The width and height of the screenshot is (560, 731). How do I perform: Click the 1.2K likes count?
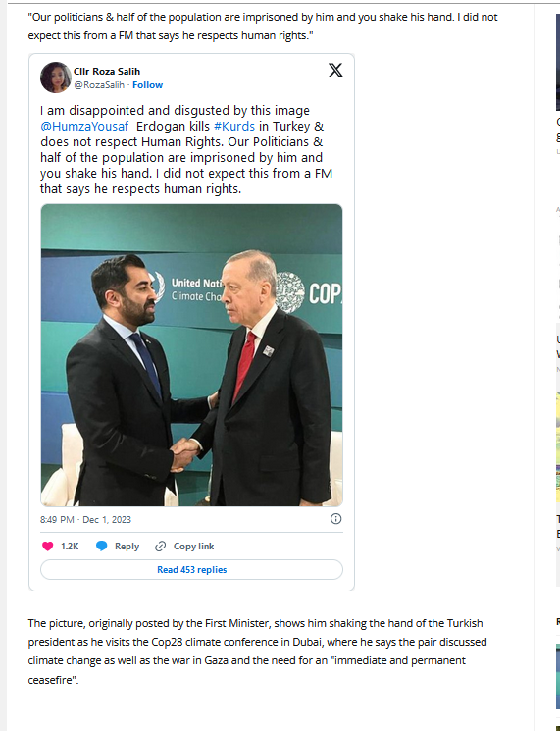click(70, 547)
